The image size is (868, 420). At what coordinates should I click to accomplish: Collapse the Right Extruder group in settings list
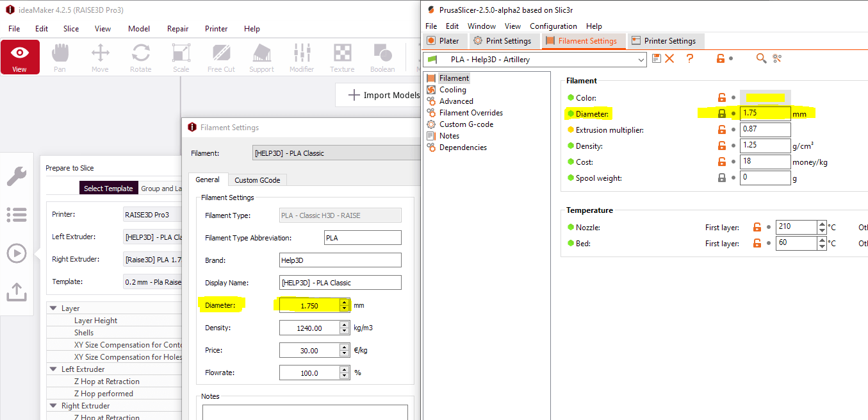pyautogui.click(x=53, y=406)
